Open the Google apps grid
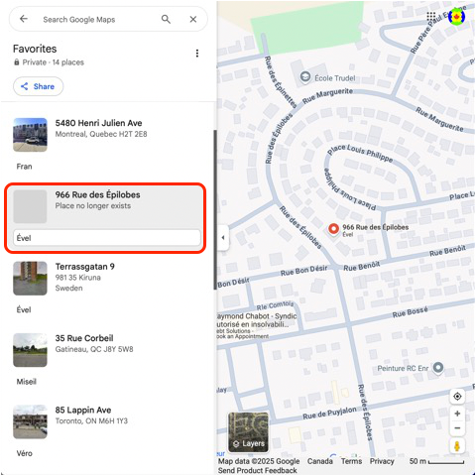The image size is (476, 476). (x=430, y=16)
